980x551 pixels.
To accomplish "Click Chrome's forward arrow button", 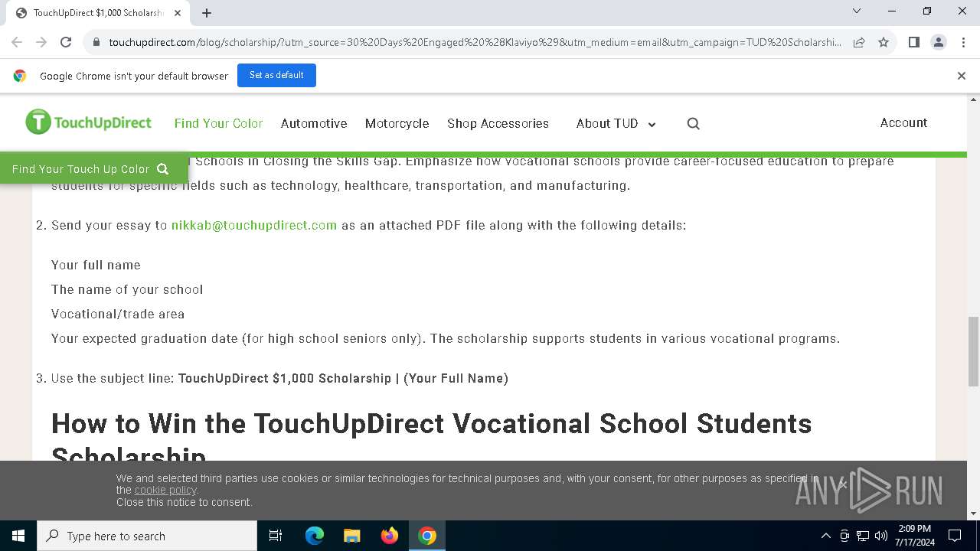I will [41, 42].
